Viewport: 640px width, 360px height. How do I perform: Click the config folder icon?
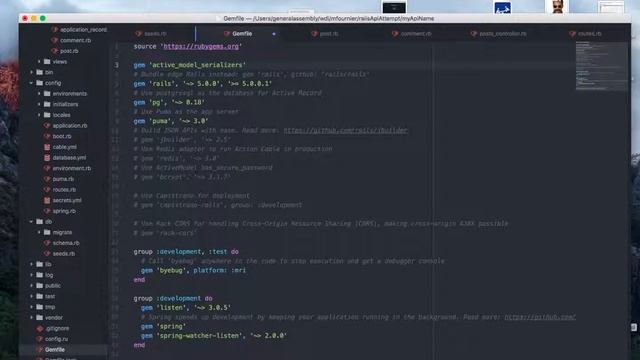click(40, 83)
